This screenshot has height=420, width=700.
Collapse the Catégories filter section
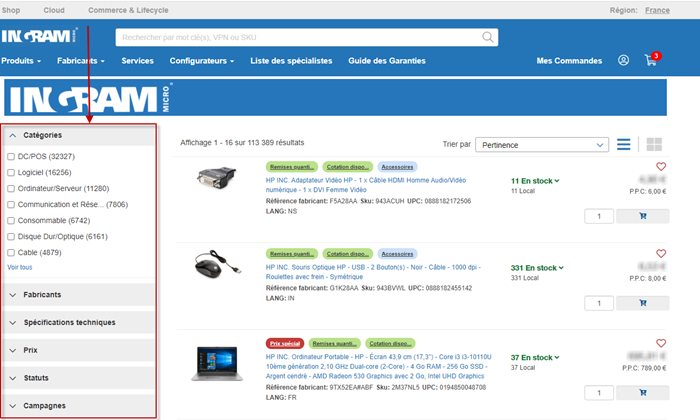coord(79,135)
